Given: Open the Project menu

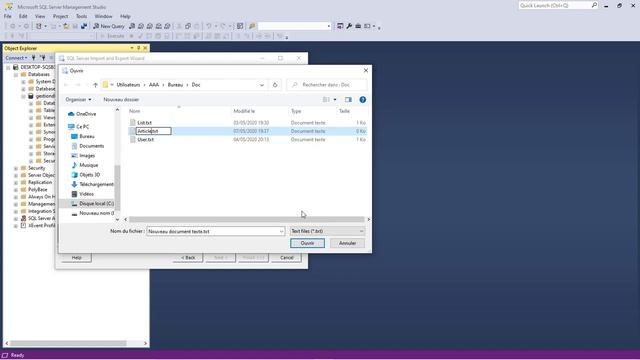Looking at the screenshot, I should (60, 16).
